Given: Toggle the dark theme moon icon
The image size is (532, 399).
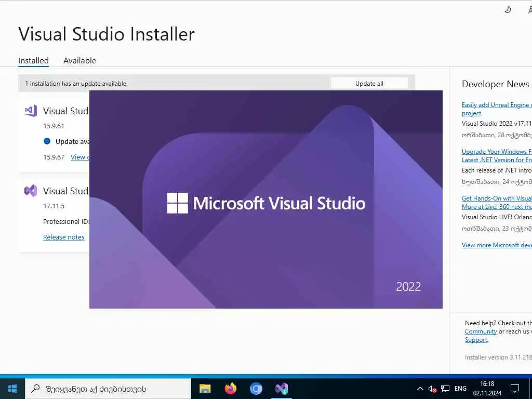Looking at the screenshot, I should pyautogui.click(x=508, y=10).
